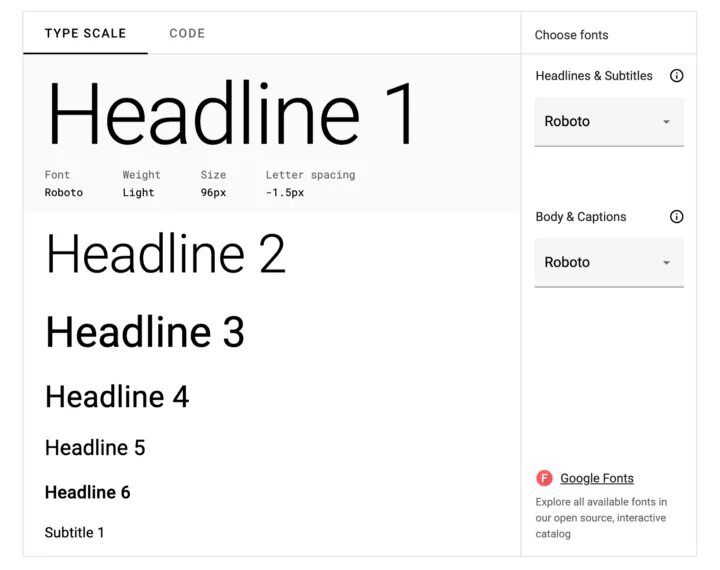Click the Roboto font value under Font
Screen dimensions: 720x570
pyautogui.click(x=64, y=192)
